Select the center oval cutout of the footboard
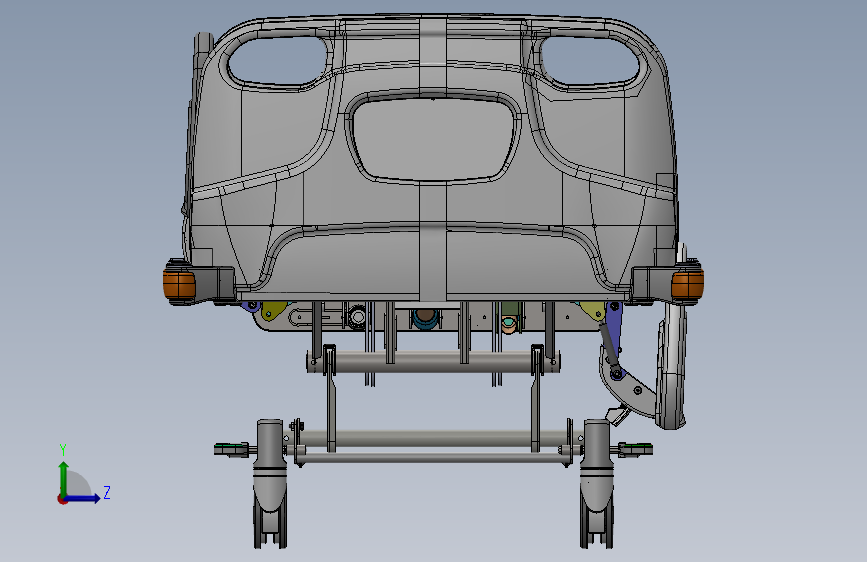Viewport: 867px width, 562px height. point(433,138)
